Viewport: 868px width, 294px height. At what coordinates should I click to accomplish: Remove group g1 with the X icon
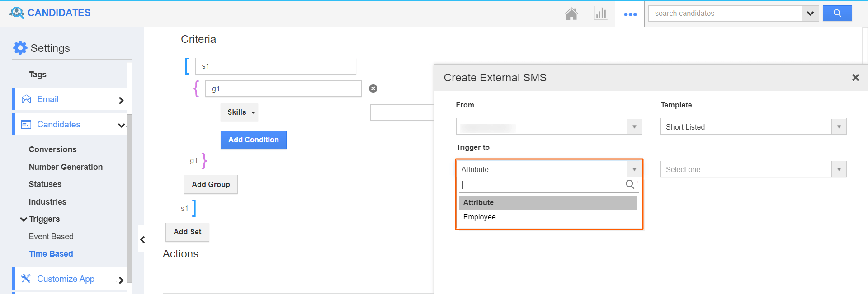click(373, 89)
